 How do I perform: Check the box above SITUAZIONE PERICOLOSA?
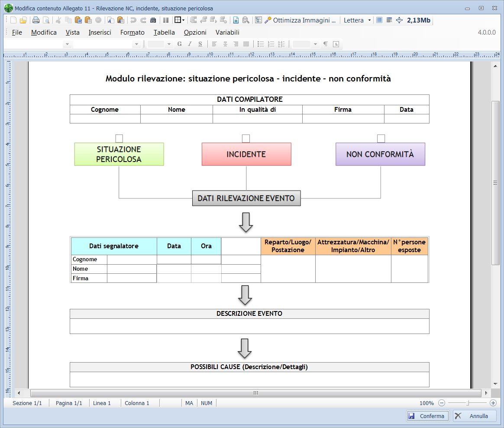119,138
